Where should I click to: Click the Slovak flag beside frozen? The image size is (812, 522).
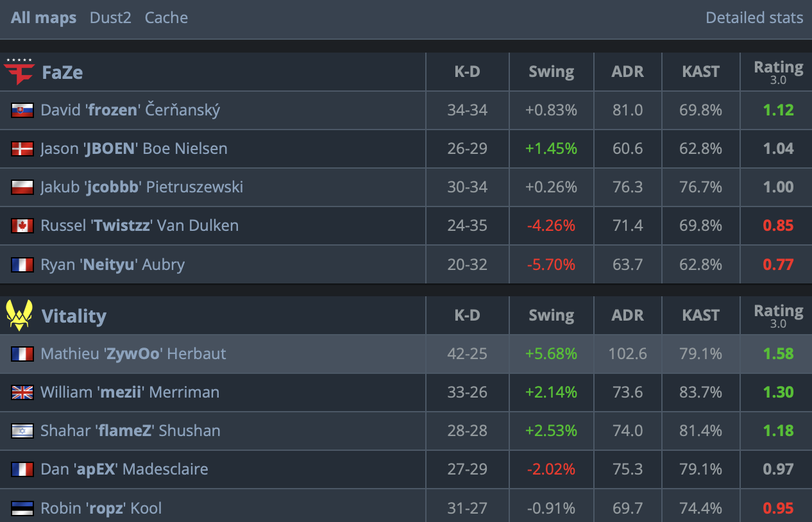click(22, 110)
